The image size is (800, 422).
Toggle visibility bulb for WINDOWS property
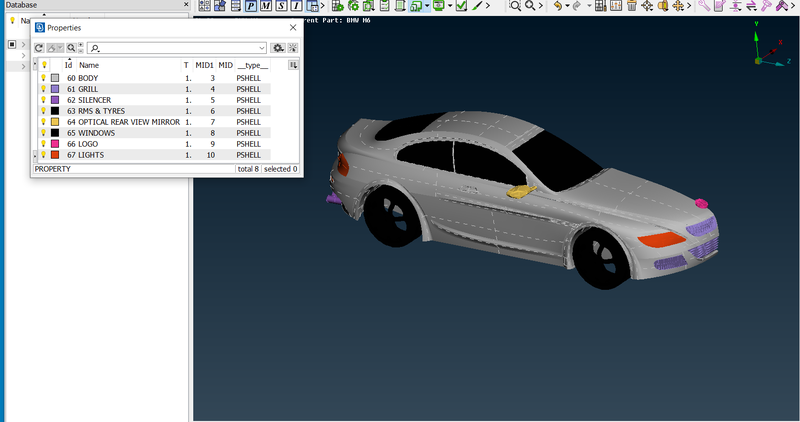pyautogui.click(x=43, y=133)
